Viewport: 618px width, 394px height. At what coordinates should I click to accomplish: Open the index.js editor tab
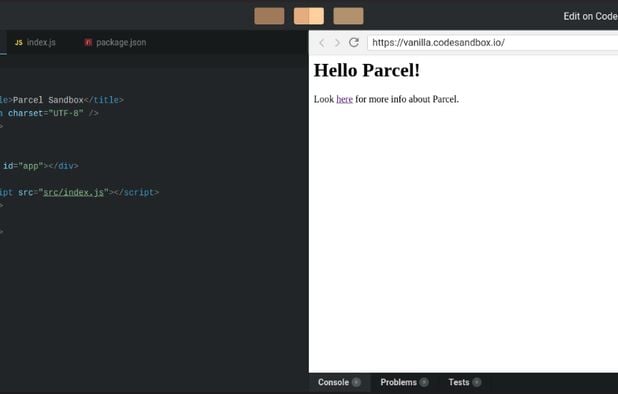[35, 43]
